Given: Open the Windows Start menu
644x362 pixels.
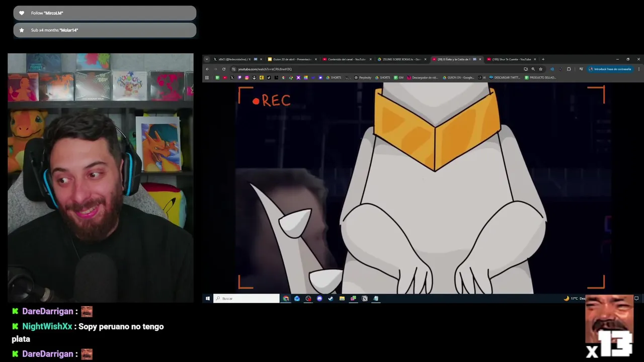Looking at the screenshot, I should 207,299.
